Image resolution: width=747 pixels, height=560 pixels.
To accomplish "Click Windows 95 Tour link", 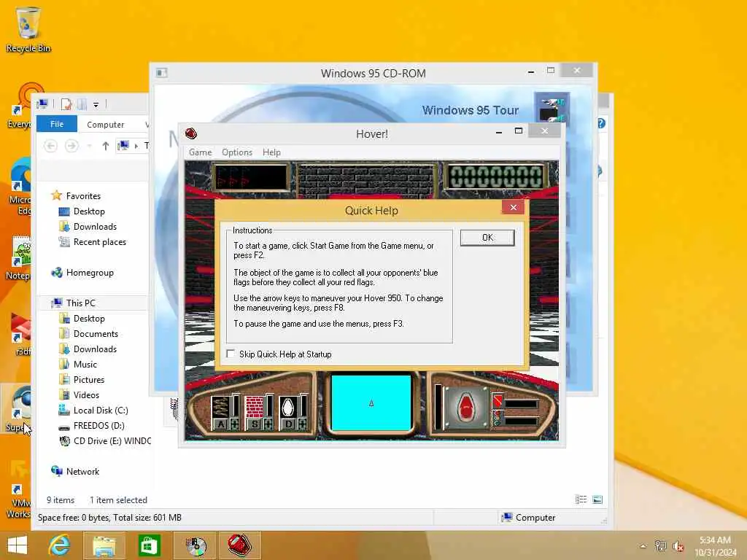I will point(471,111).
